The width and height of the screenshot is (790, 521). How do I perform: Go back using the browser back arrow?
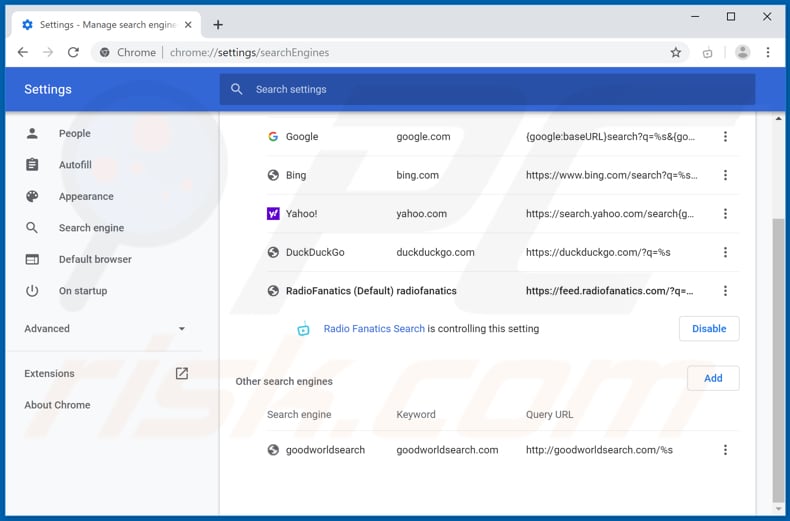tap(23, 52)
